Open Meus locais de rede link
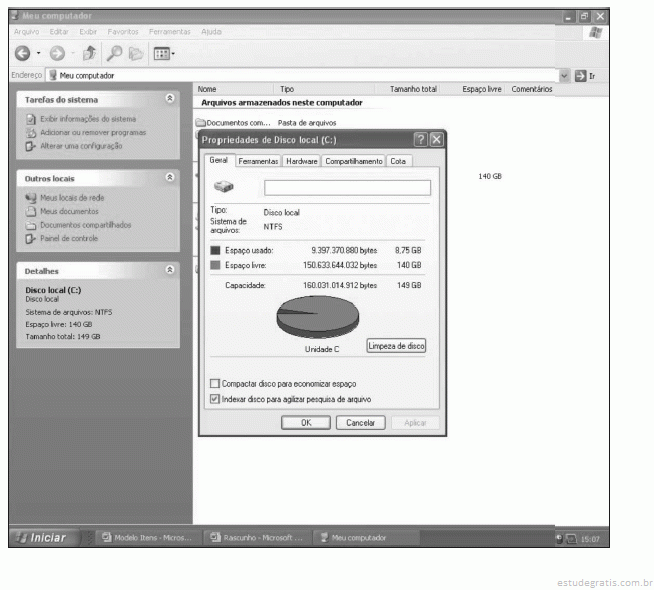Viewport: 654px width, 590px height. click(x=72, y=198)
